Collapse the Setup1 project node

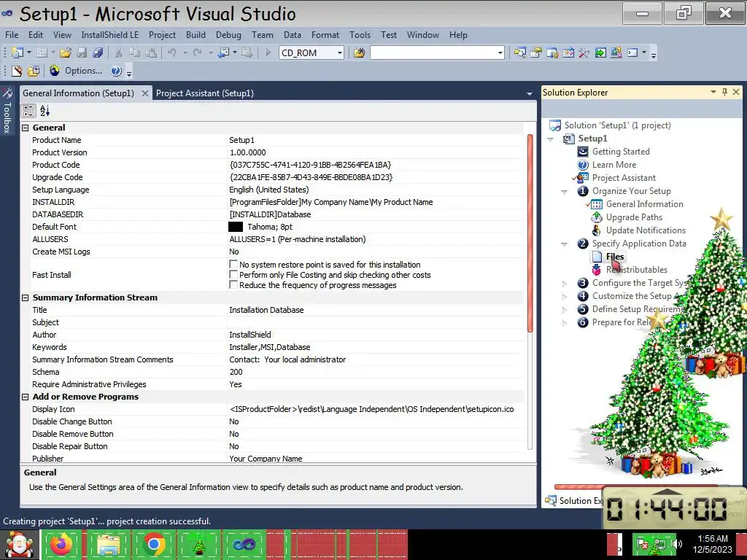(x=551, y=139)
